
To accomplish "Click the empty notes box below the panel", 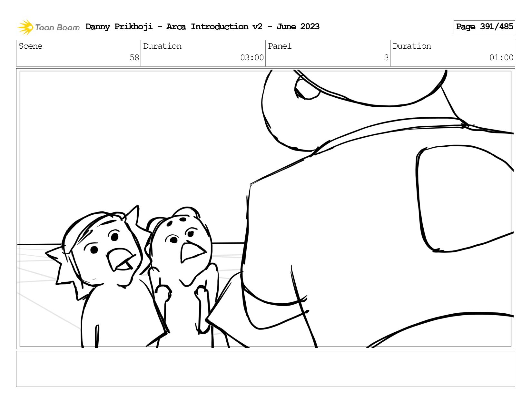I will (x=266, y=369).
